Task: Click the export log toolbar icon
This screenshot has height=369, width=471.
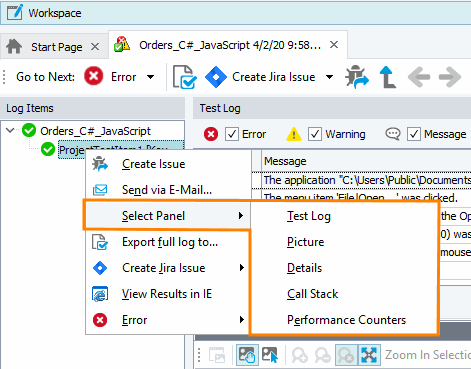Action: pos(184,77)
